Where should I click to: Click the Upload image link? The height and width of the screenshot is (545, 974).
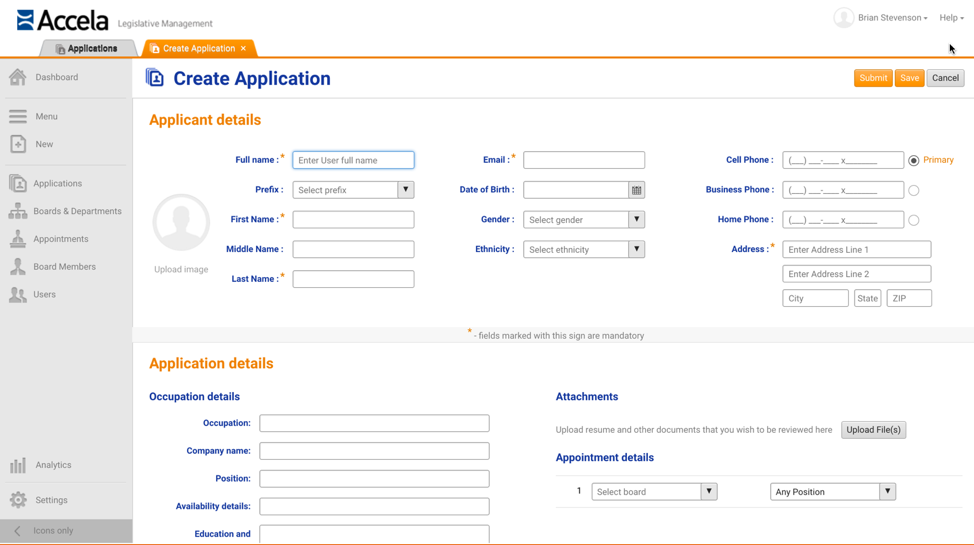point(181,269)
